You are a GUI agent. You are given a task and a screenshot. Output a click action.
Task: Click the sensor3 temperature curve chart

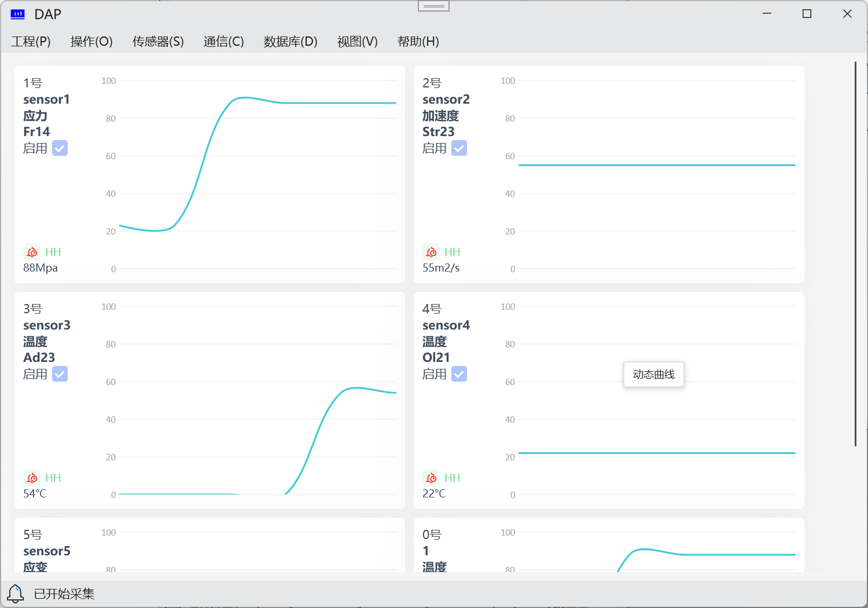(x=249, y=401)
